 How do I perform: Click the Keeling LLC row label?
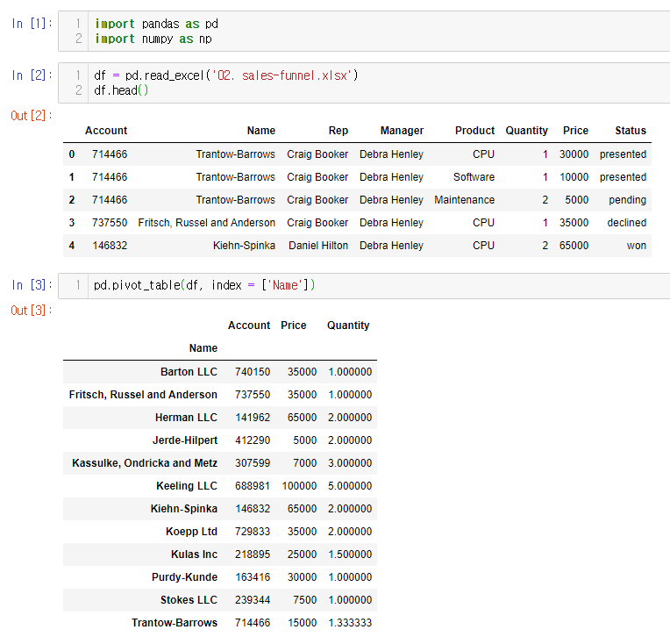[x=186, y=486]
